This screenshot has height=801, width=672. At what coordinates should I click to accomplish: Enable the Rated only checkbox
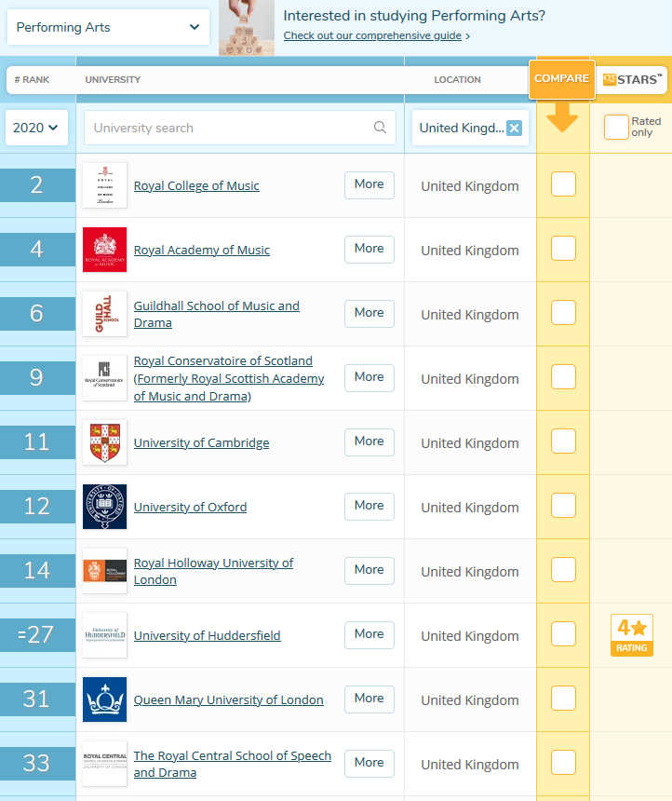[x=616, y=128]
